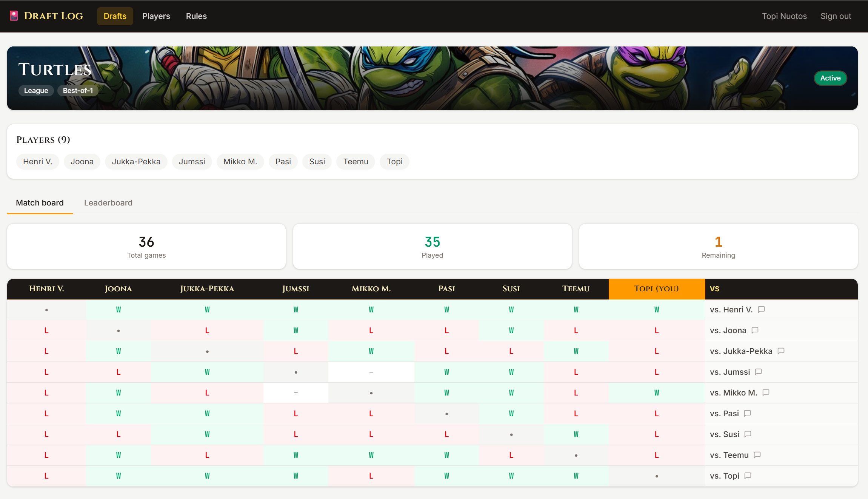Click the Mikko M. column header

coord(371,289)
